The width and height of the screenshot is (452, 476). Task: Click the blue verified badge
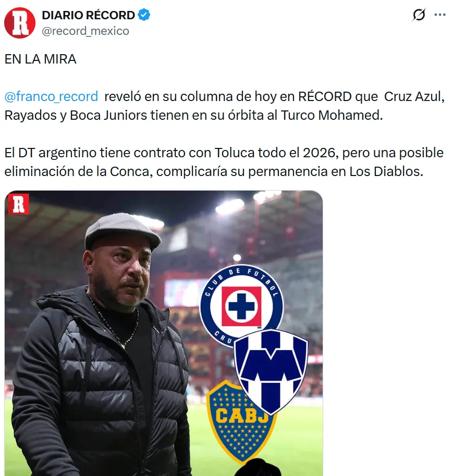(x=144, y=15)
